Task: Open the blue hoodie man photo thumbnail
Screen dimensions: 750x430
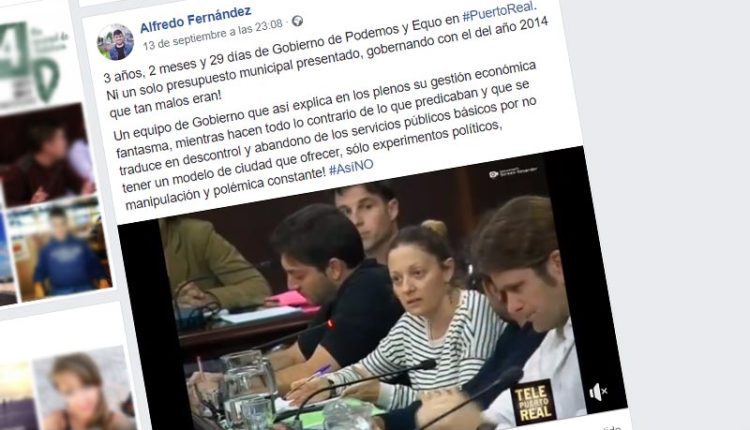Action: point(60,249)
